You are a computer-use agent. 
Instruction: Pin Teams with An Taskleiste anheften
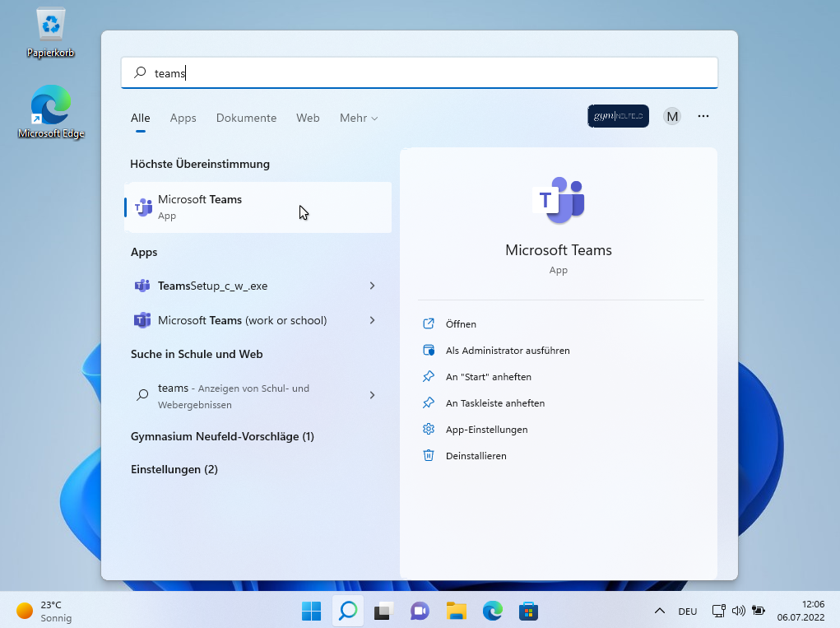click(494, 403)
